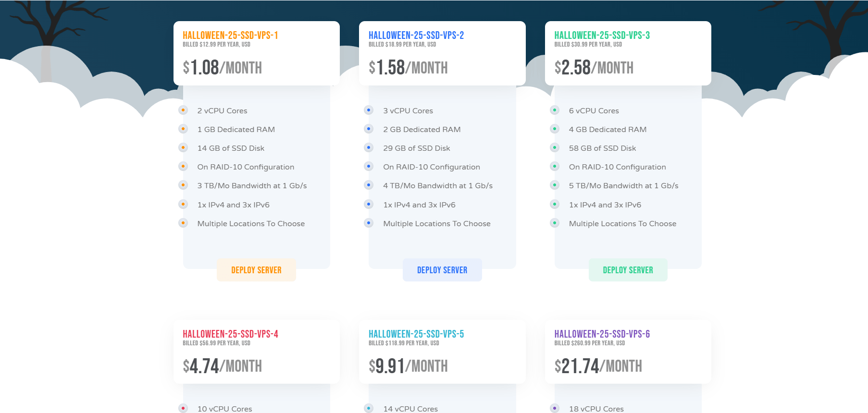Select the HALLOWEEN-25-SSD-VPS-4 plan heading
This screenshot has height=413, width=868.
click(x=230, y=334)
